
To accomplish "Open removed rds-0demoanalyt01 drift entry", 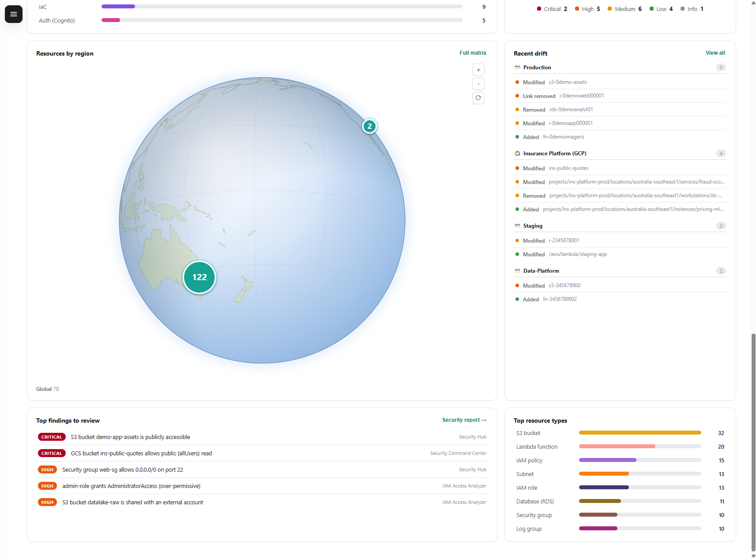I will (x=620, y=110).
